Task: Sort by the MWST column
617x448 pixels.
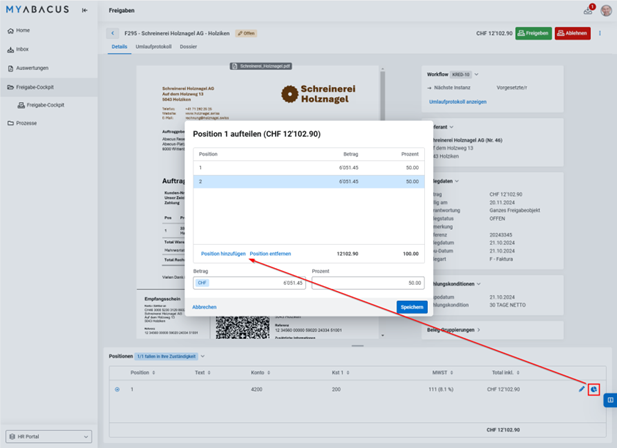Action: coord(443,372)
